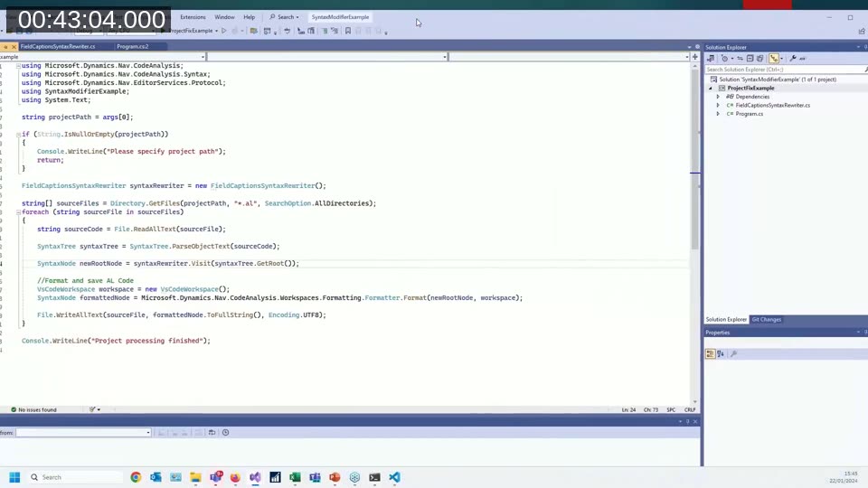The height and width of the screenshot is (488, 868).
Task: Click the Categorized icon in Properties
Action: tap(711, 353)
